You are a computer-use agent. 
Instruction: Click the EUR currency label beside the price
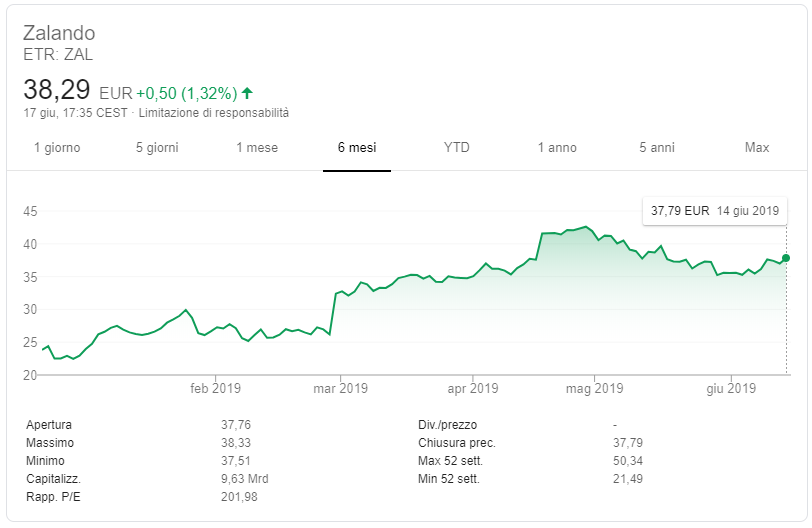click(116, 93)
